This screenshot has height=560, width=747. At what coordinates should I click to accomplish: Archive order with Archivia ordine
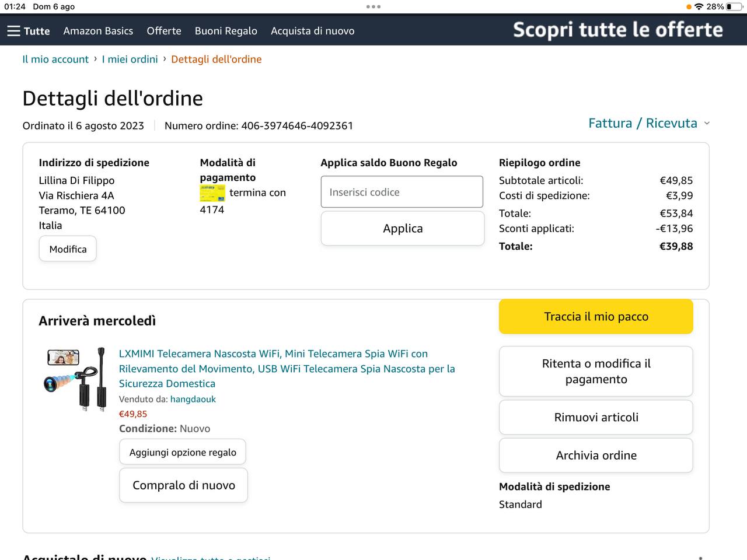click(596, 456)
